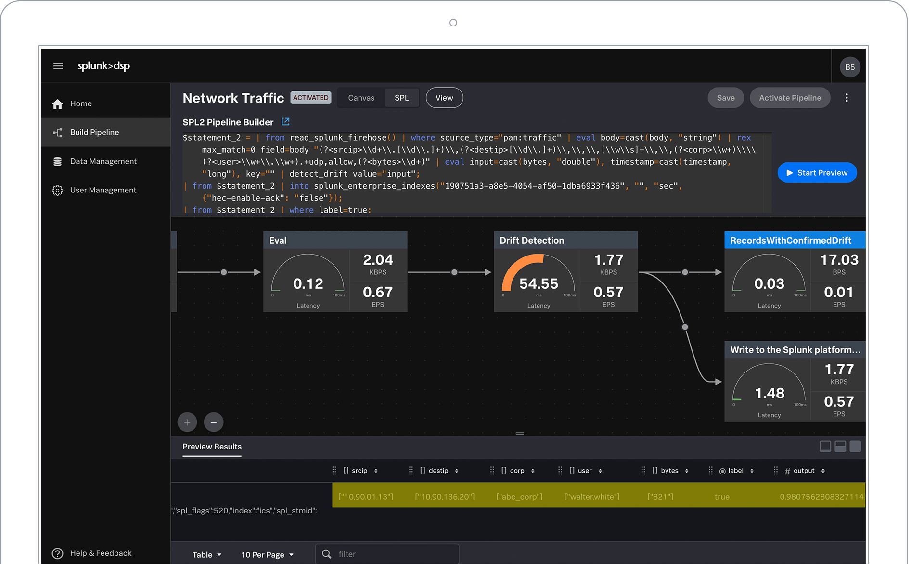Viewport: 924px width, 564px height.
Task: Select Build Pipeline in sidebar
Action: (x=106, y=132)
